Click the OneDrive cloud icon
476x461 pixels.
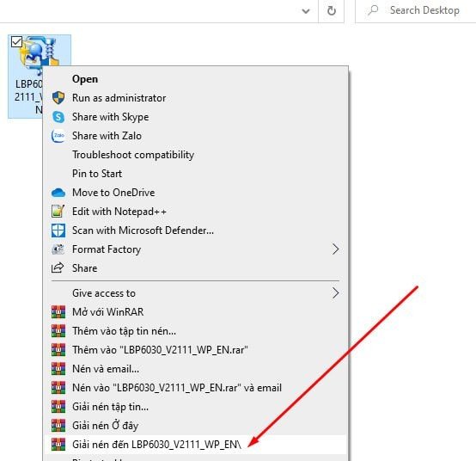pyautogui.click(x=58, y=193)
